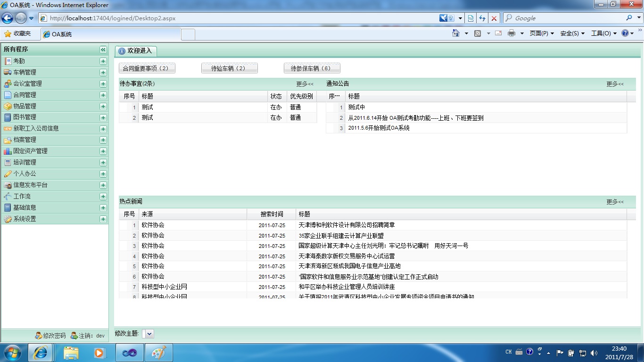Expand 会议室管理 with its plus button

[x=103, y=84]
